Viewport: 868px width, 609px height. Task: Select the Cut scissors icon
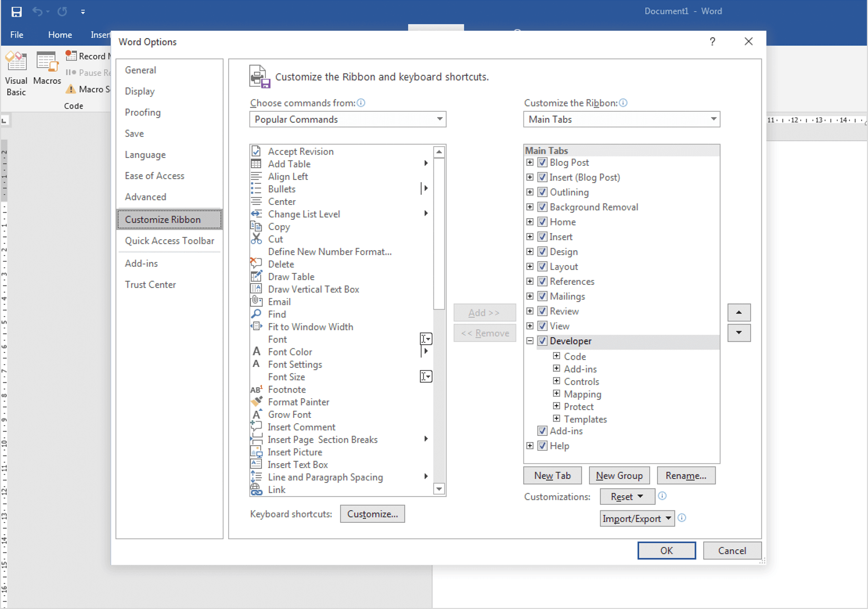[x=256, y=239]
